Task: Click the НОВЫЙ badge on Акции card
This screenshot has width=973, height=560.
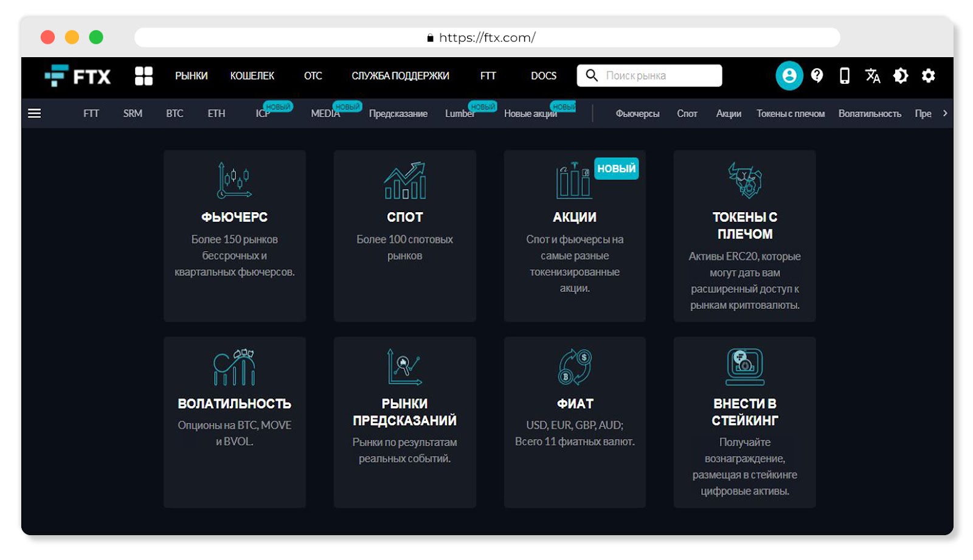Action: click(616, 168)
